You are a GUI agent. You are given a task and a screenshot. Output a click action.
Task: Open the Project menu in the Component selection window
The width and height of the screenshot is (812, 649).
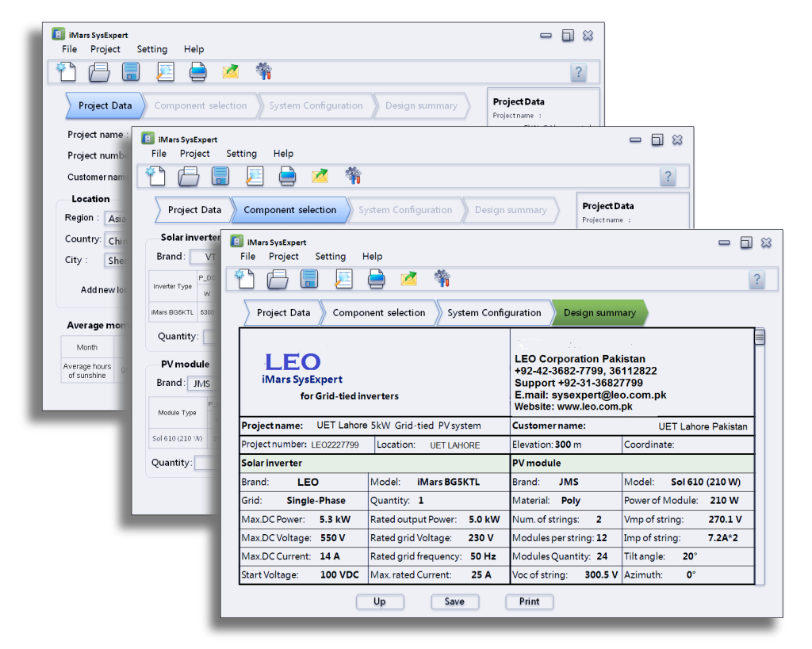tap(195, 154)
